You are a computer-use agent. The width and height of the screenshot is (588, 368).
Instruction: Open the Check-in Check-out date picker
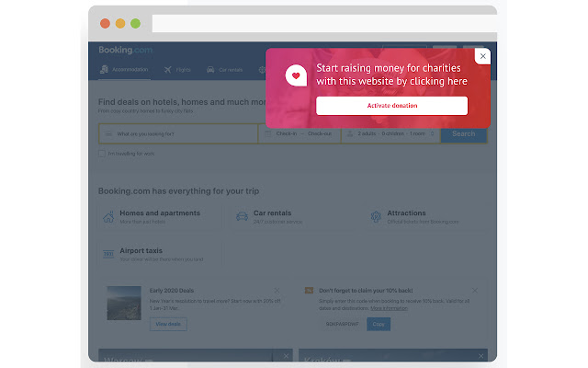(x=300, y=133)
